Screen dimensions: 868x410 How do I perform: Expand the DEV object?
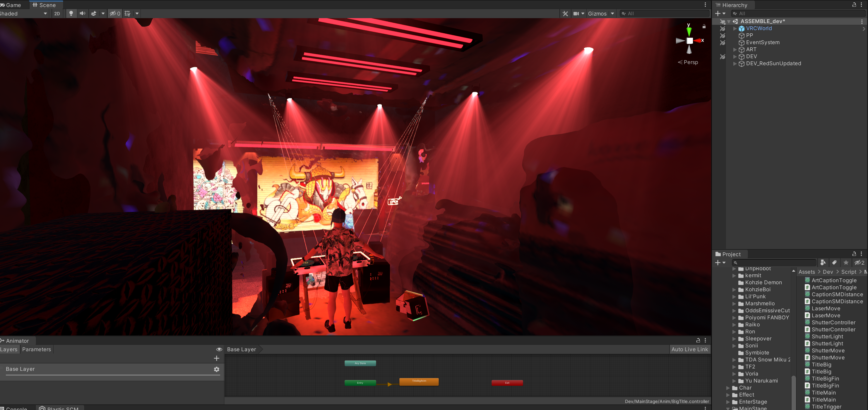(735, 56)
